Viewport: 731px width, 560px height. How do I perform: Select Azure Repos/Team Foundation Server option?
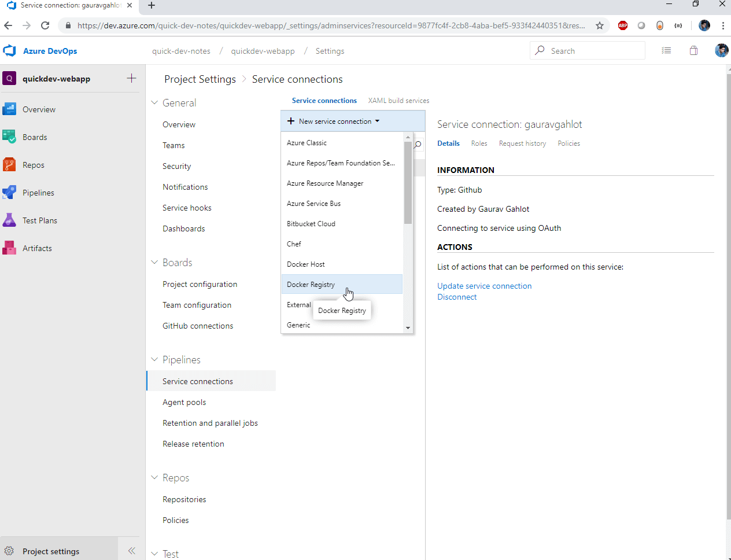[342, 163]
